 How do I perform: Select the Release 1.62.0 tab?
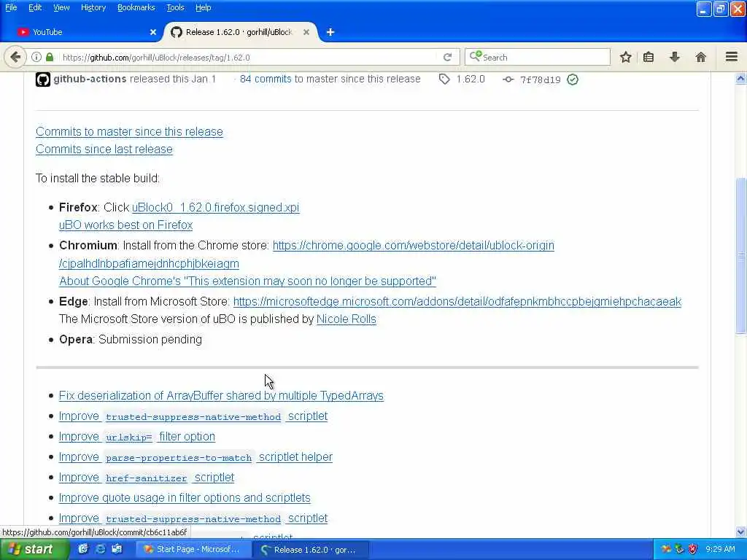click(241, 32)
